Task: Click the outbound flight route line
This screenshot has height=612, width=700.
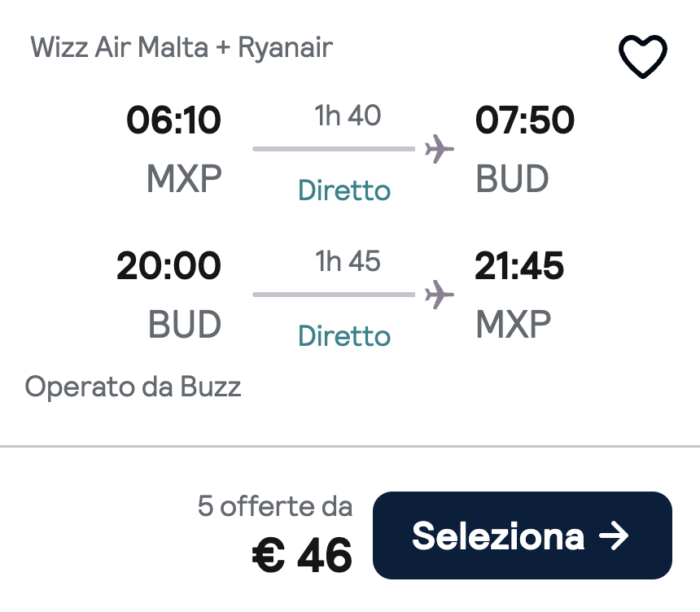Action: click(x=334, y=148)
